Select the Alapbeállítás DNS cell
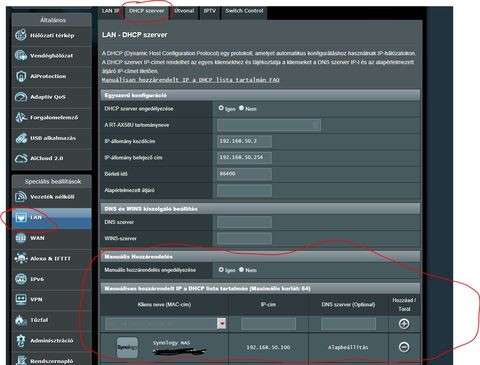The width and height of the screenshot is (480, 365). click(x=348, y=347)
